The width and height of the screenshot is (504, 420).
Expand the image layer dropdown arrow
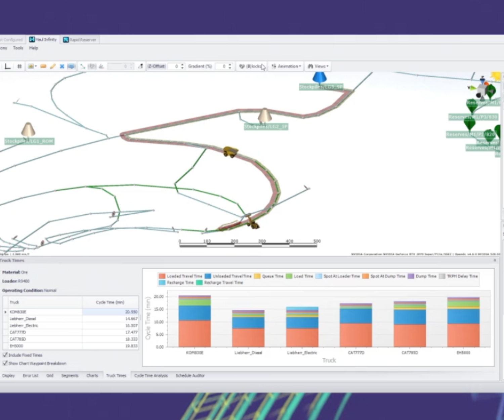(x=36, y=67)
